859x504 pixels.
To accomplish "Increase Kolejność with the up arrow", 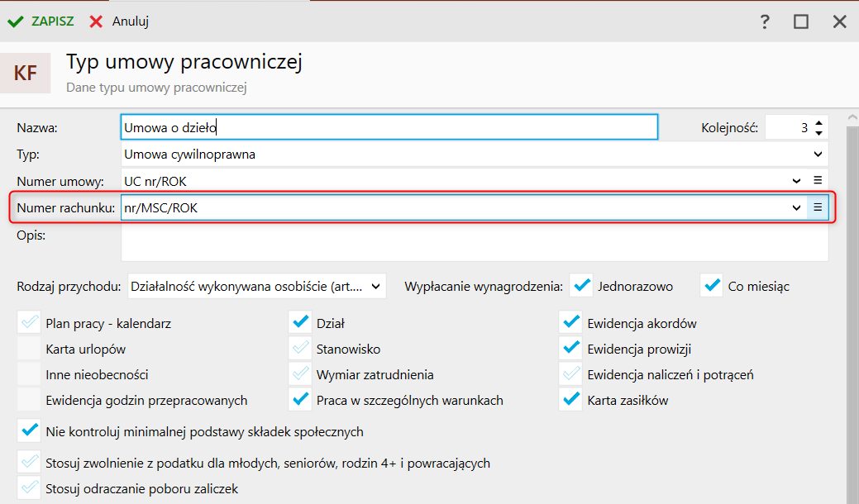I will point(818,122).
